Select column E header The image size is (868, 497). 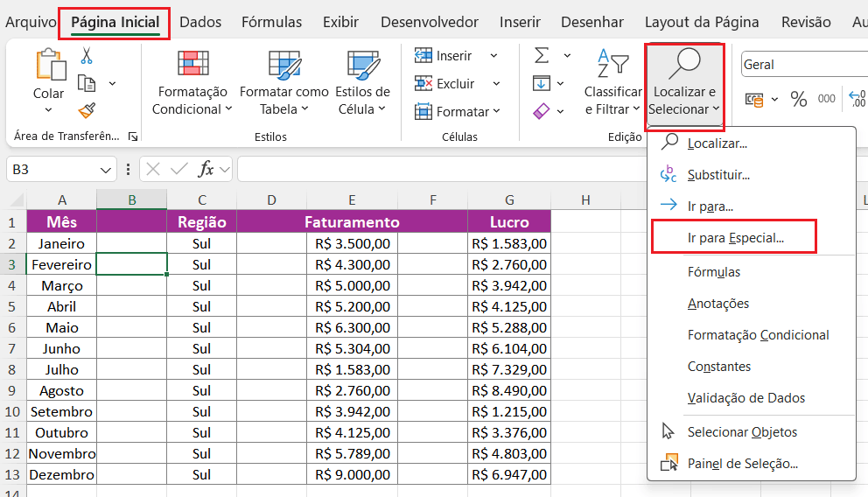pos(352,200)
